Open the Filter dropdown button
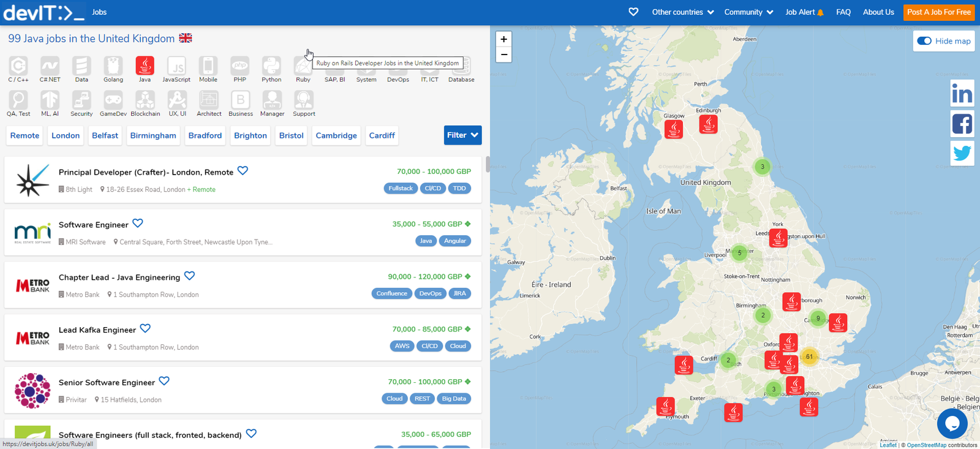 click(x=462, y=135)
